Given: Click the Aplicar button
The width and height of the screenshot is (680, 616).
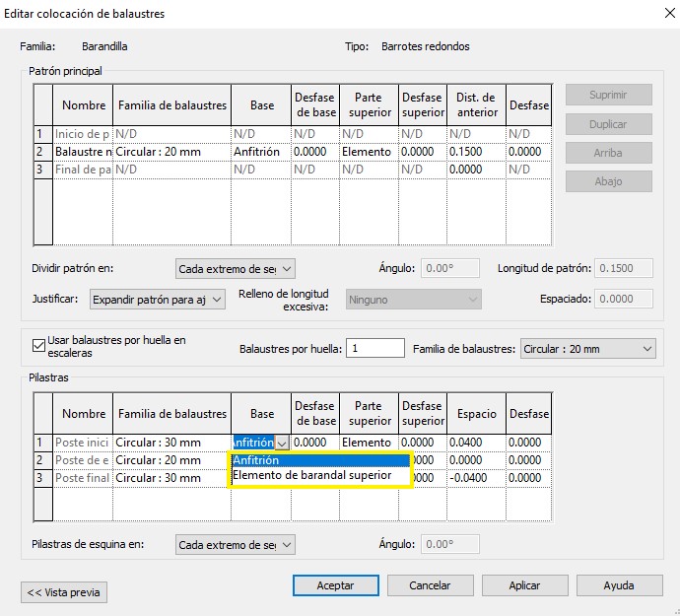Looking at the screenshot, I should [524, 585].
